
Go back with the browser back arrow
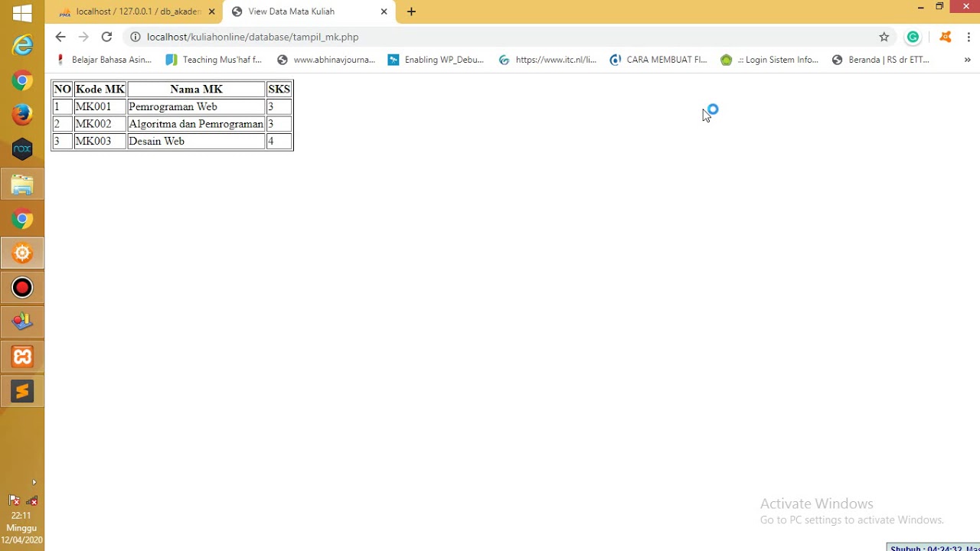click(60, 37)
